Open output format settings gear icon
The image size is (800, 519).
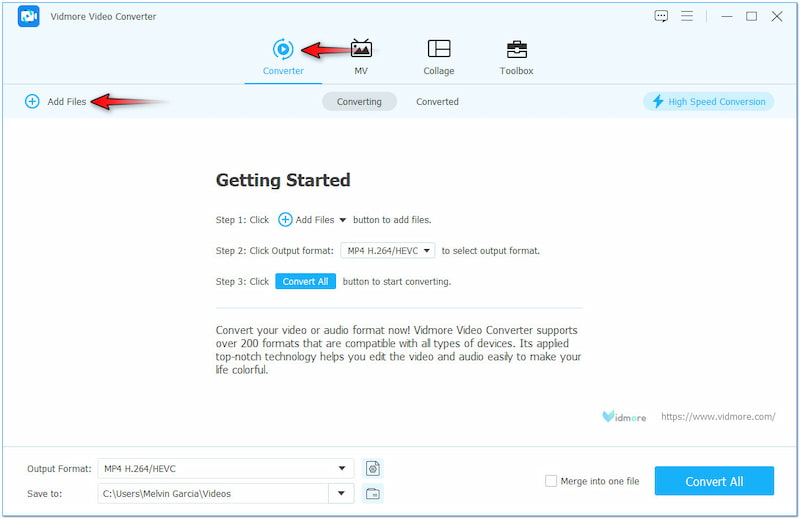[x=373, y=468]
